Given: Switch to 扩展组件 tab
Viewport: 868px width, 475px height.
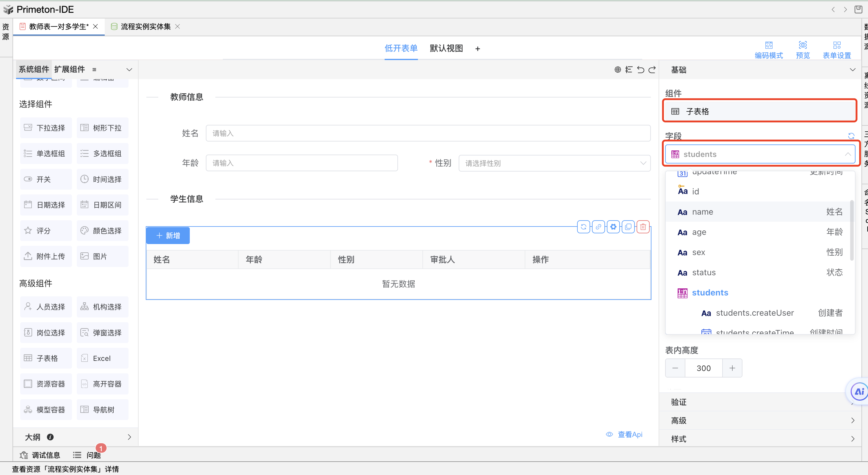Looking at the screenshot, I should tap(69, 69).
